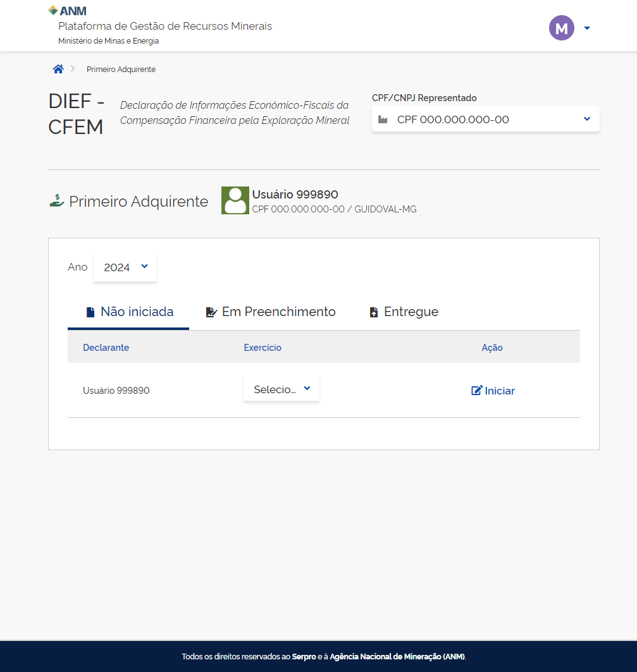637x672 pixels.
Task: Click the Primeiro Adquirente breadcrumb
Action: click(121, 70)
